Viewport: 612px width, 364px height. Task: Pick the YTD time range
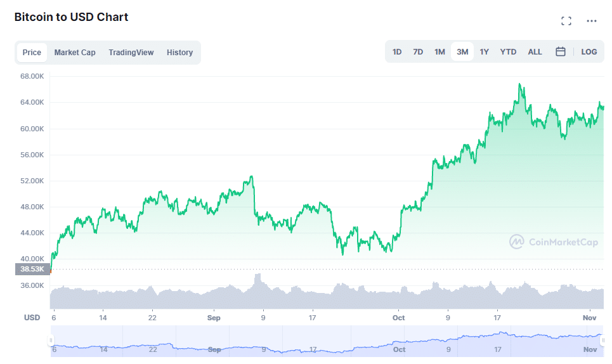pos(508,52)
